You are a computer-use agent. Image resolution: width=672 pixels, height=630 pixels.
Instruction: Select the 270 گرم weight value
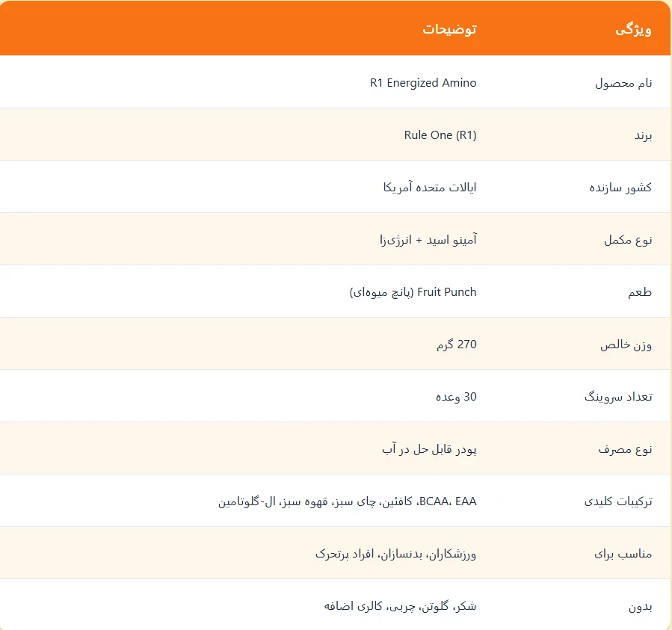tap(457, 345)
